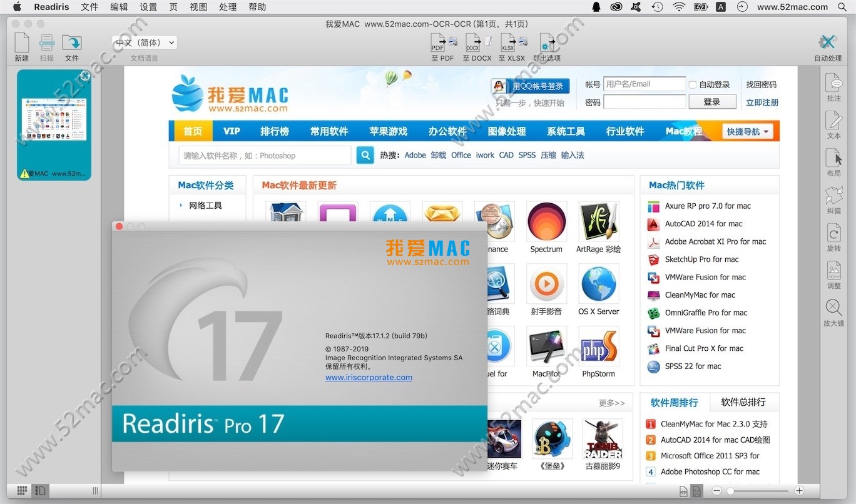
Task: Click the 立即注册 link
Action: (762, 103)
